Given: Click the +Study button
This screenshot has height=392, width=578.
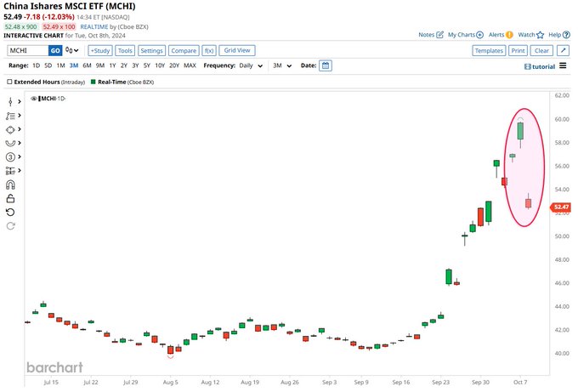Looking at the screenshot, I should (x=100, y=51).
